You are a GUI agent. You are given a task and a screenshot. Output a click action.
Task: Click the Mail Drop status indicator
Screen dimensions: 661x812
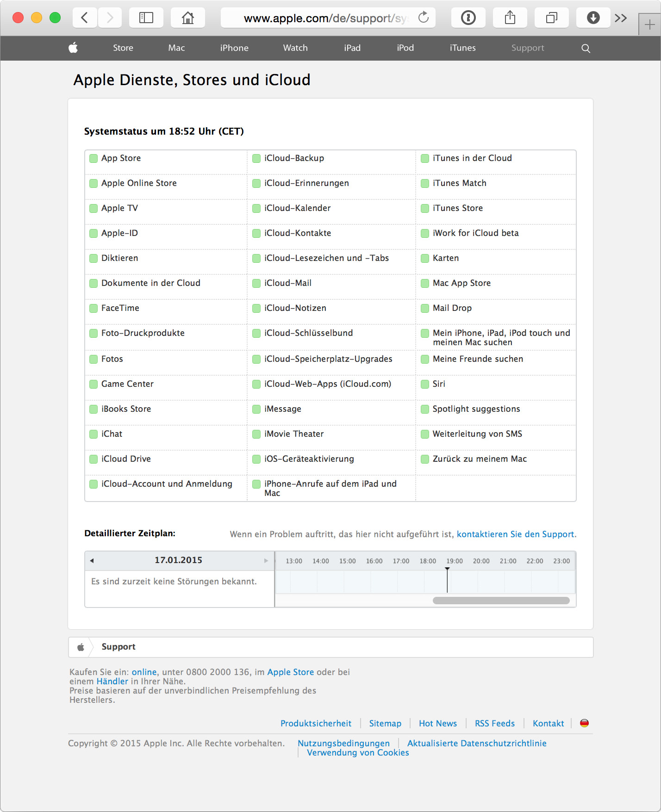point(425,308)
